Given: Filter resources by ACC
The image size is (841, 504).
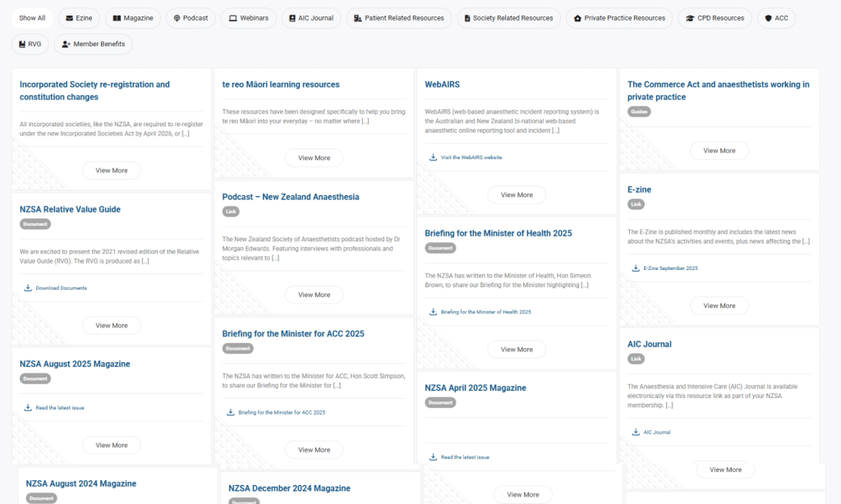Looking at the screenshot, I should (x=776, y=18).
